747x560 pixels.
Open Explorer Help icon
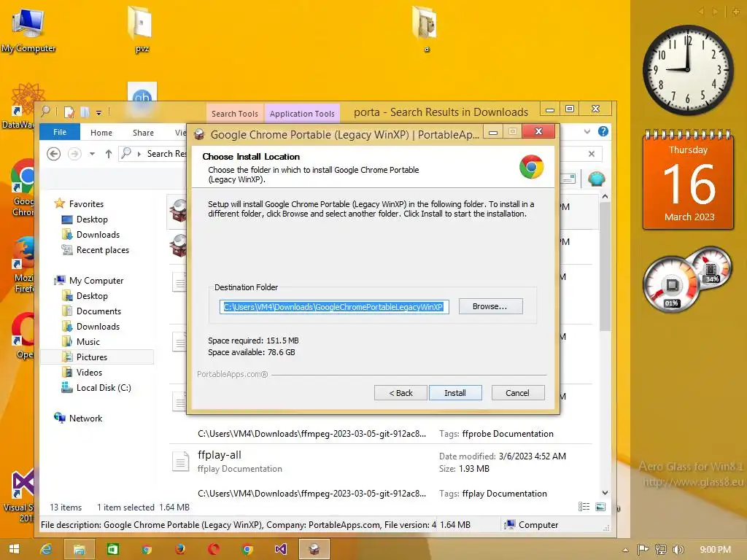[x=603, y=131]
